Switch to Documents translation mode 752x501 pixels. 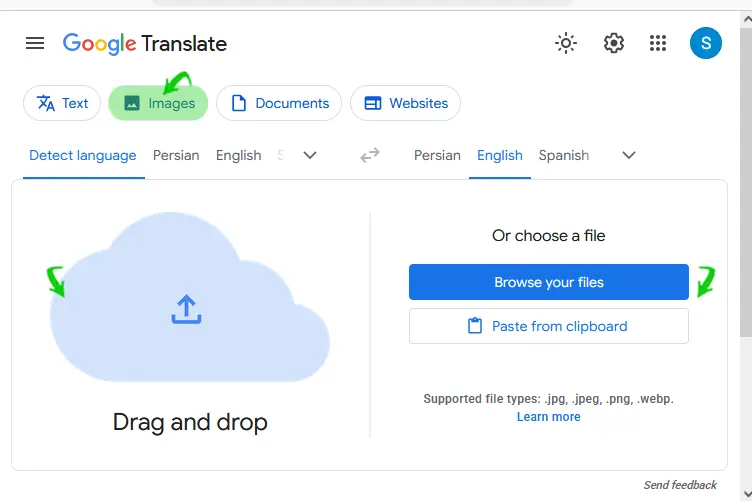279,103
